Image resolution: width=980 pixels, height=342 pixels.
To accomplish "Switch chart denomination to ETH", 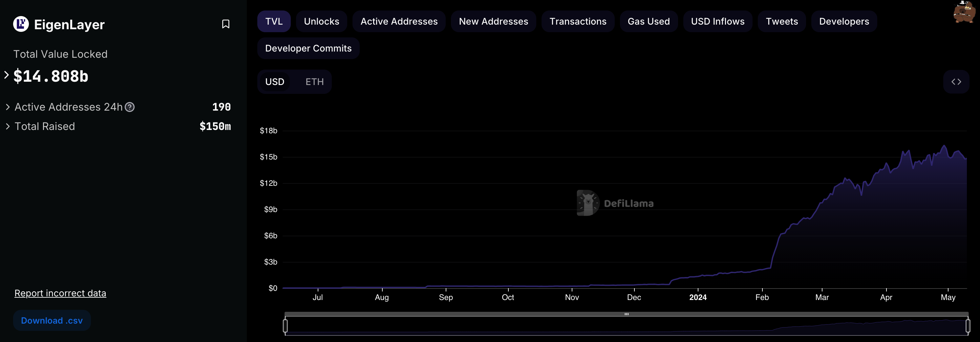I will (x=314, y=82).
